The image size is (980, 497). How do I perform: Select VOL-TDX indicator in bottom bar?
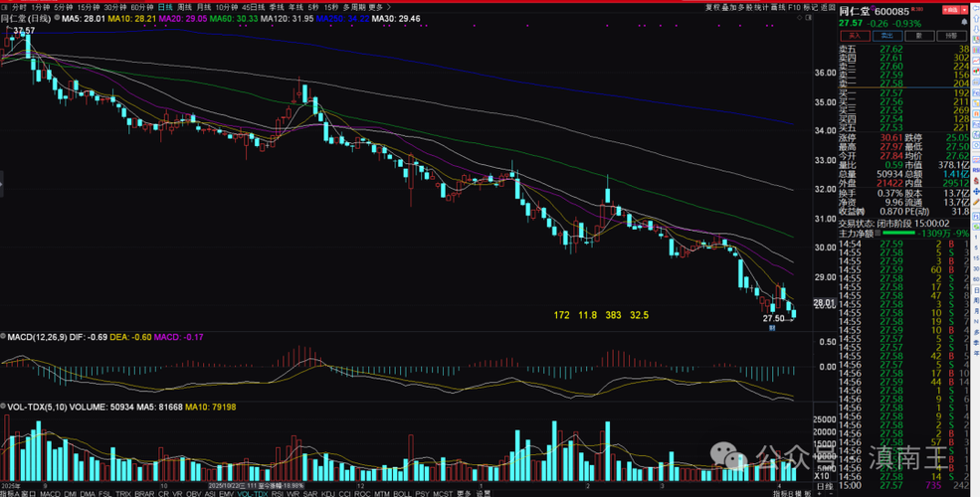click(253, 492)
